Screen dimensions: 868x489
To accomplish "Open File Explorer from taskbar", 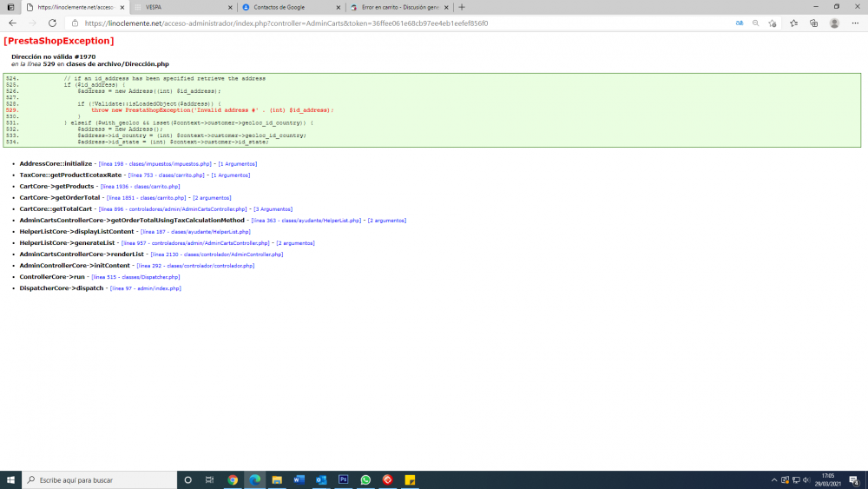I will click(x=277, y=479).
